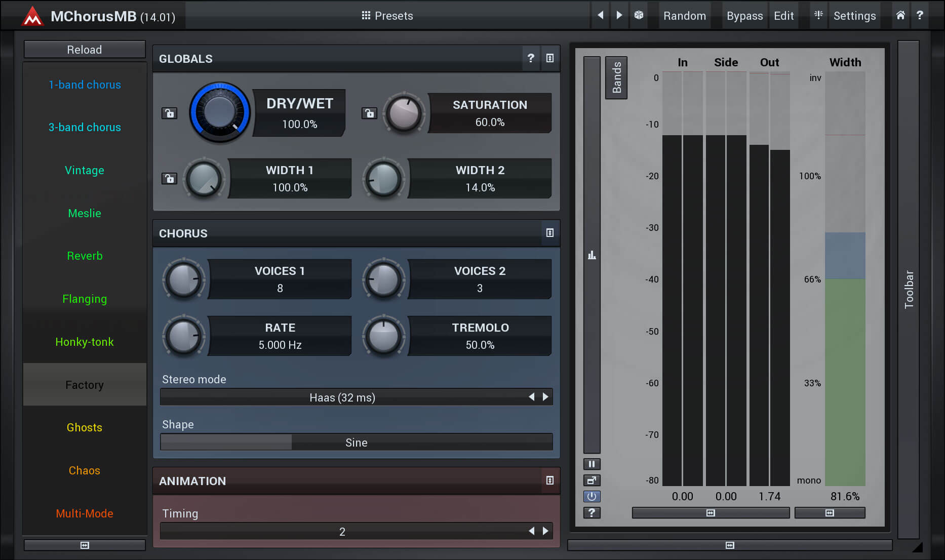The image size is (945, 560).
Task: Click the icon left of Settings
Action: 818,15
